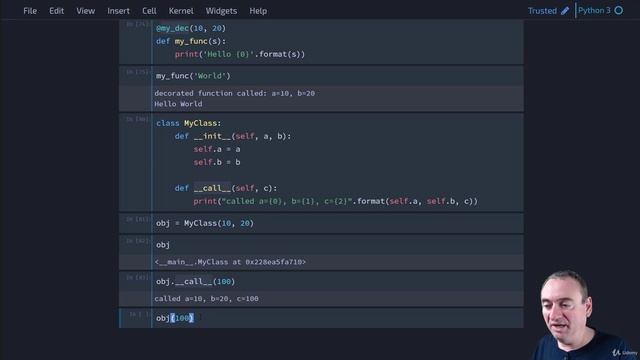
Task: Select the obj.__call__(100) cell
Action: pos(337,282)
